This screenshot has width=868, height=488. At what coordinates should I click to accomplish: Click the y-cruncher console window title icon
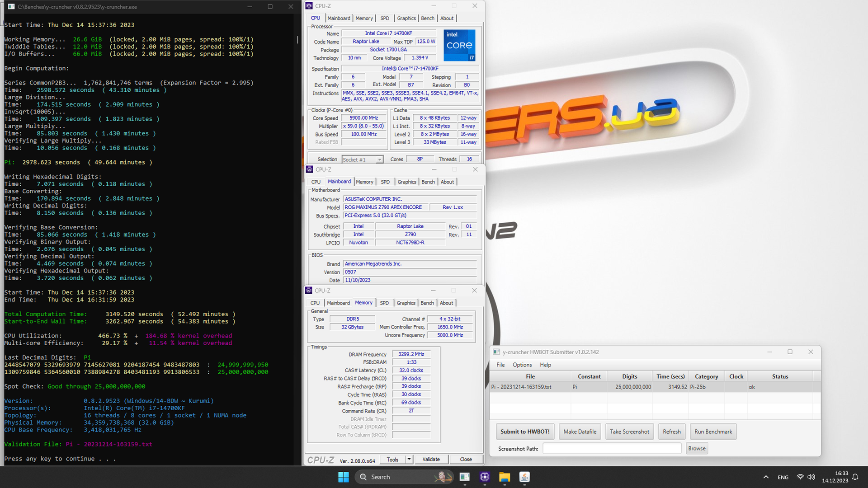tap(11, 7)
